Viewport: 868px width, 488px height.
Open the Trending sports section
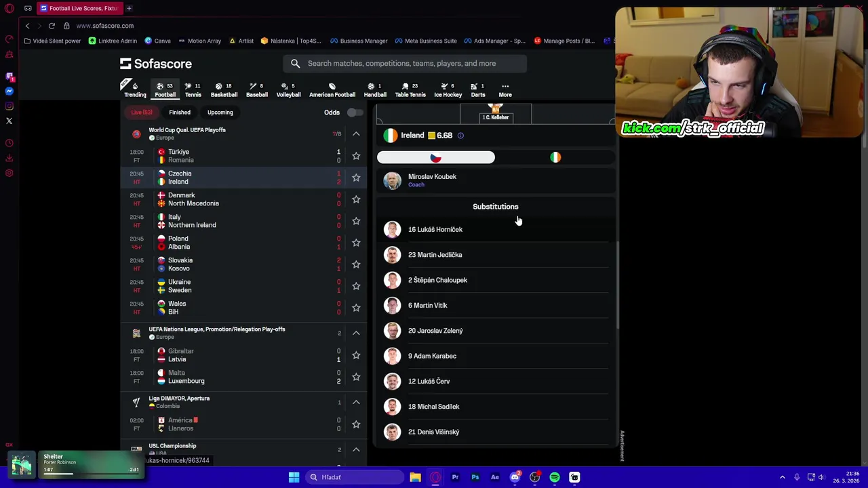coord(135,89)
